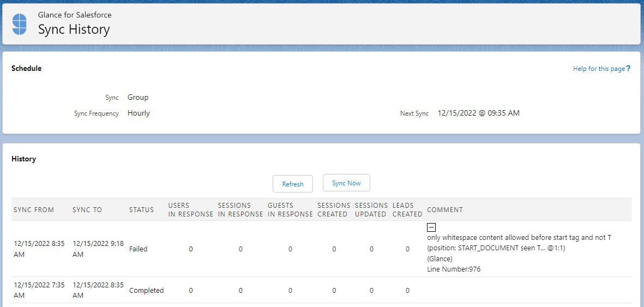The height and width of the screenshot is (307, 644).
Task: Click the Next Sync date value
Action: (478, 113)
